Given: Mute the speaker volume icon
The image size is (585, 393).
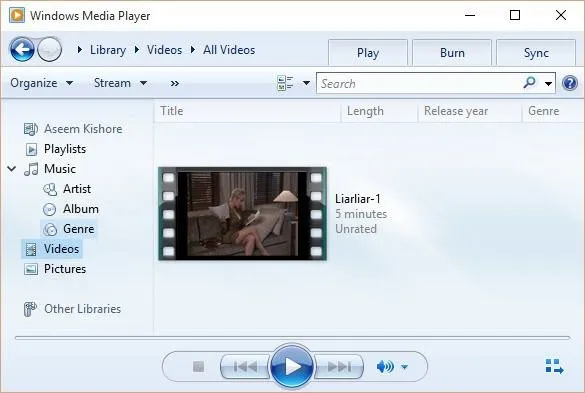Looking at the screenshot, I should 385,367.
